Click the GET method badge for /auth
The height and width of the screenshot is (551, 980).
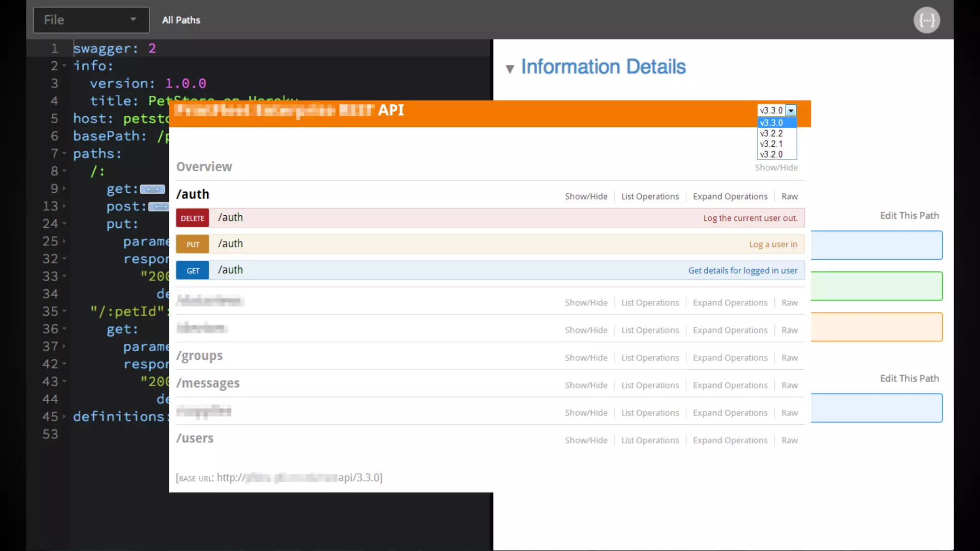[x=192, y=271]
